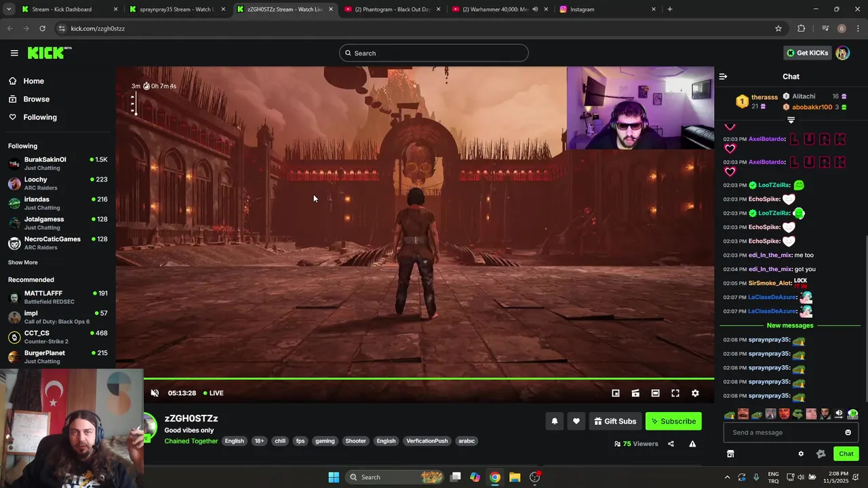
Task: Open BurakSakinOl's channel in Following list
Action: 58,163
